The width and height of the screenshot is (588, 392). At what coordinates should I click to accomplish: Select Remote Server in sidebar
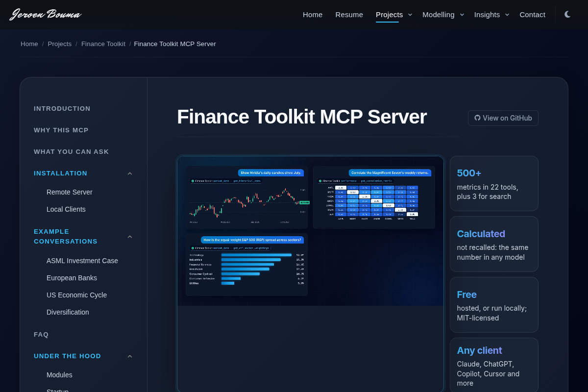pyautogui.click(x=70, y=192)
